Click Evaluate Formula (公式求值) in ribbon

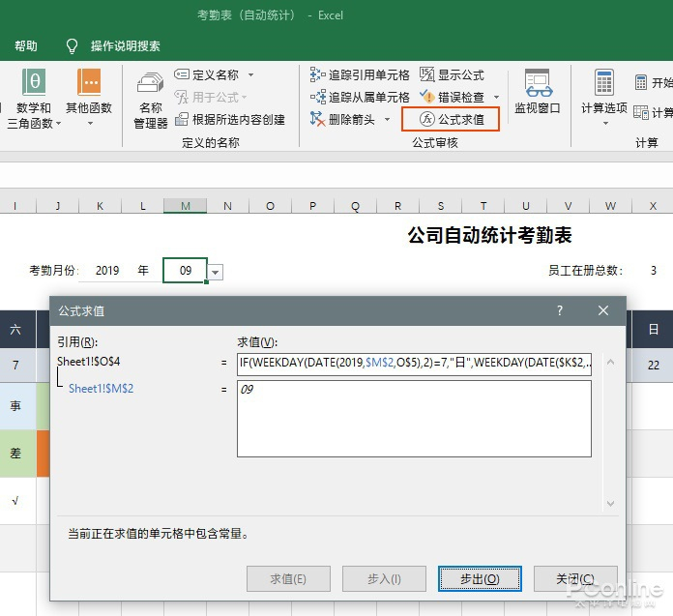[x=451, y=119]
